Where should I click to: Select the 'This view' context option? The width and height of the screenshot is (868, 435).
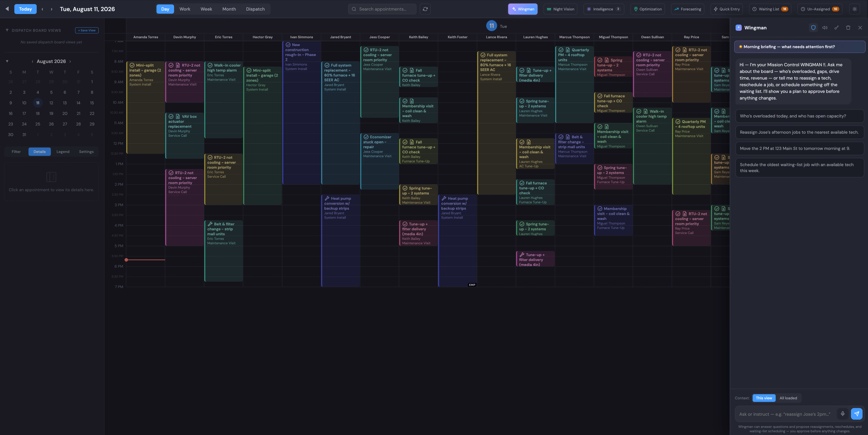[764, 398]
